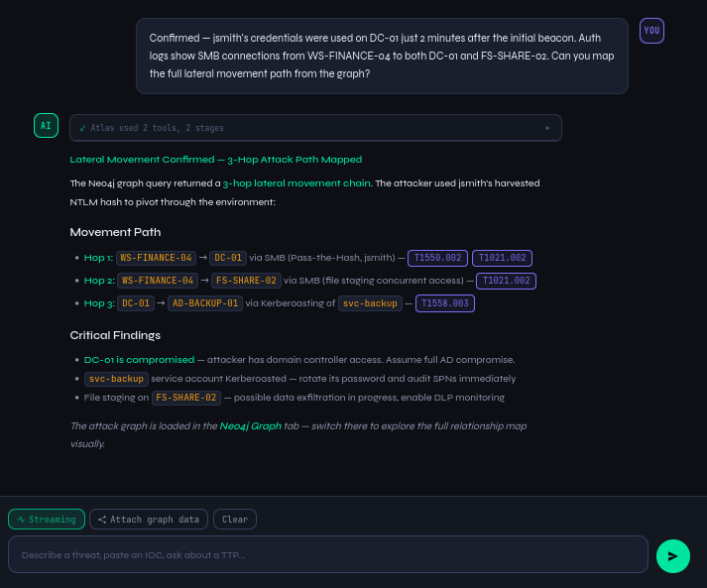Click WS-FINANCE-04 host chip in Hop 2
This screenshot has height=588, width=707.
click(x=158, y=281)
